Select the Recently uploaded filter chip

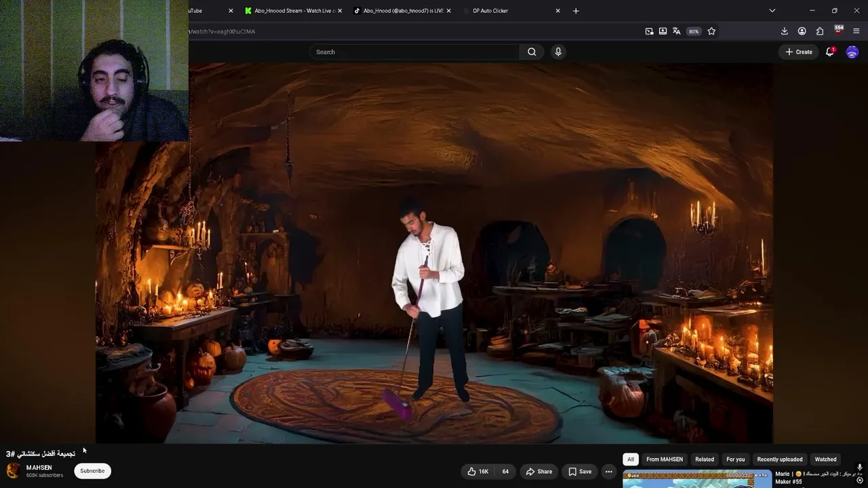780,460
